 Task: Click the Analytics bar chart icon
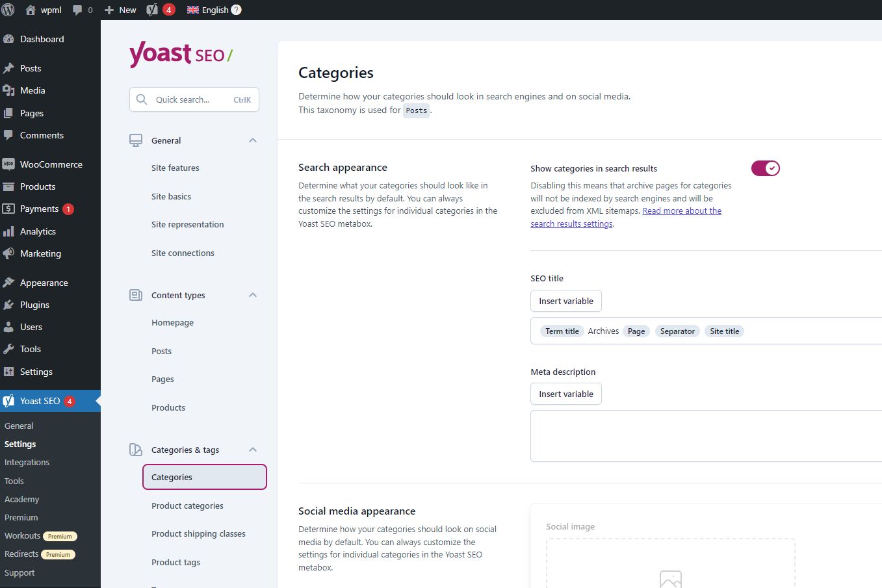point(8,231)
